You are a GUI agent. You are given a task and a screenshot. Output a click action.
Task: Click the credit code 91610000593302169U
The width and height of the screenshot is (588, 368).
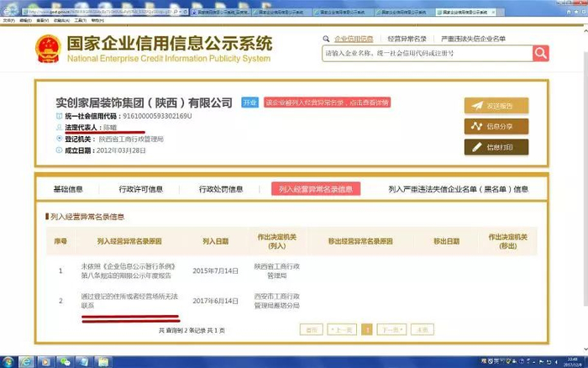pyautogui.click(x=158, y=116)
